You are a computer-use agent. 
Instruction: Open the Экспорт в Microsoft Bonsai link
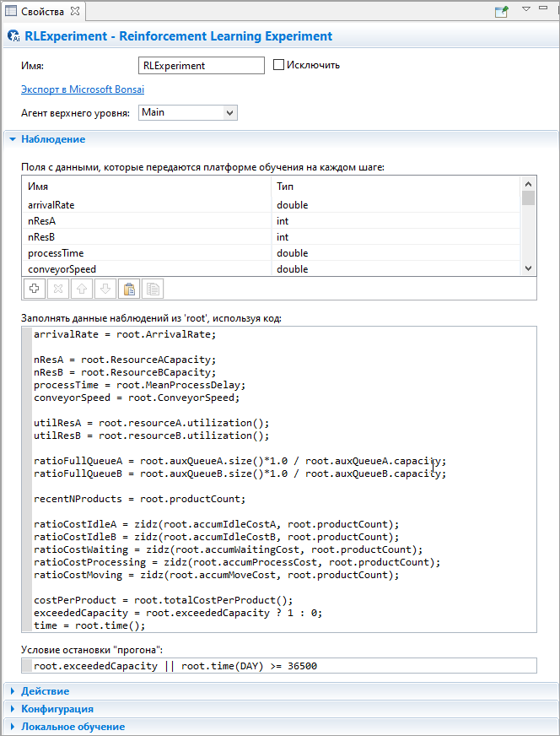(x=83, y=89)
